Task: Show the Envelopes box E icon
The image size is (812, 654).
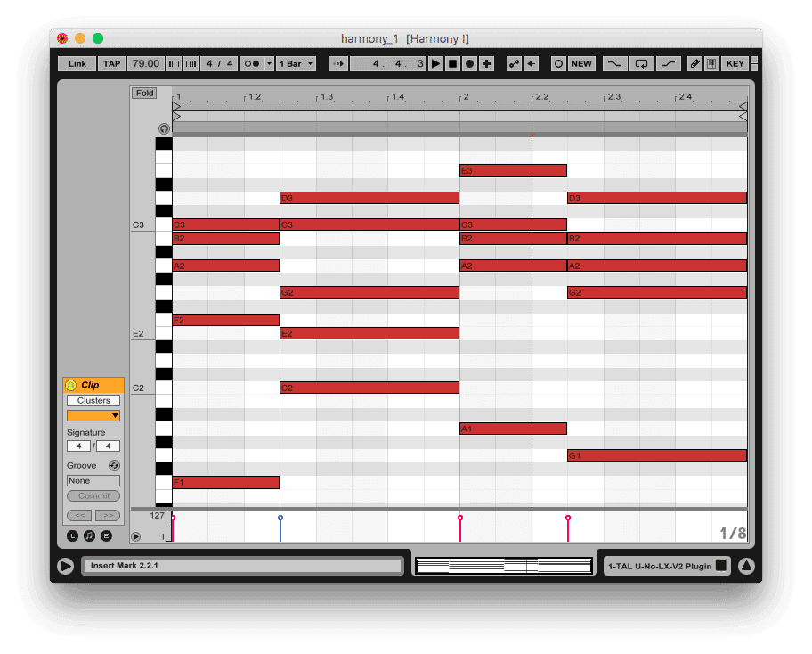Action: tap(106, 535)
